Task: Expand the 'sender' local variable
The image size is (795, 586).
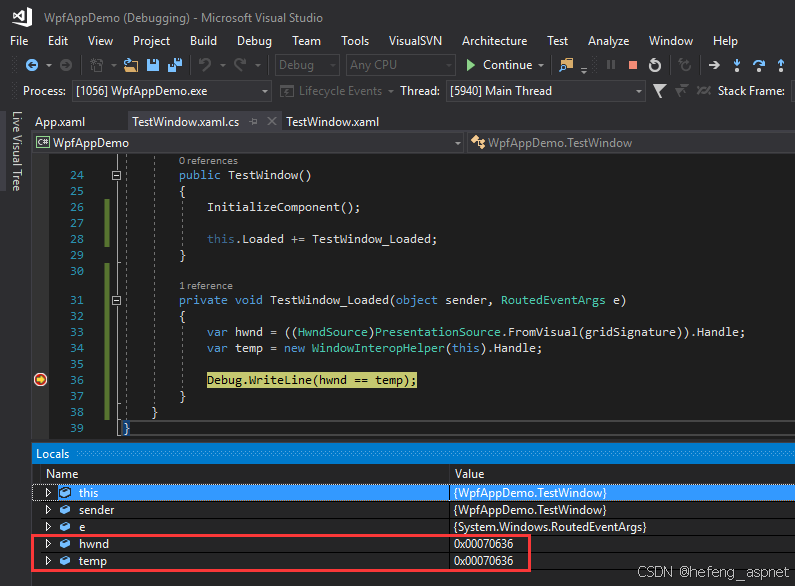Action: point(48,509)
